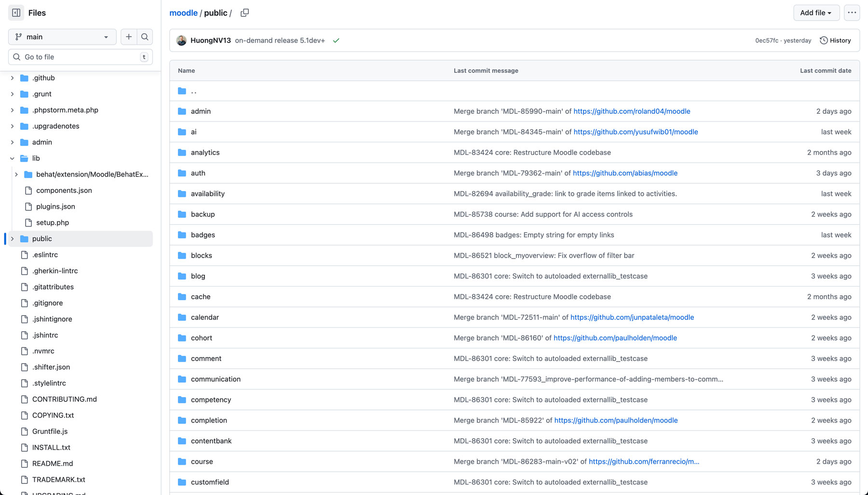
Task: Open roland04/moodle GitHub link
Action: [632, 111]
